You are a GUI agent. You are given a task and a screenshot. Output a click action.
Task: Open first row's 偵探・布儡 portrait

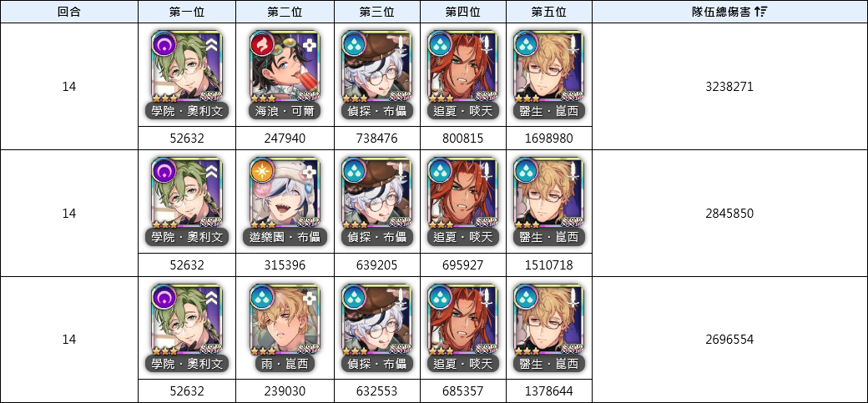[x=377, y=75]
